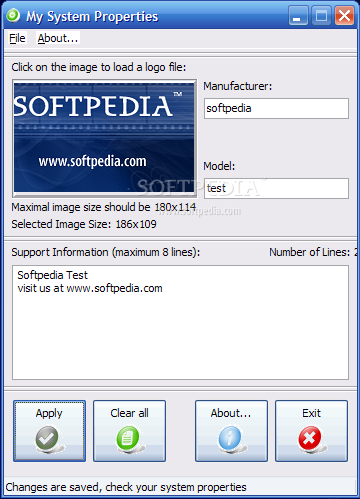Viewport: 360px width, 499px height.
Task: Exit the application using Exit button
Action: tap(311, 431)
